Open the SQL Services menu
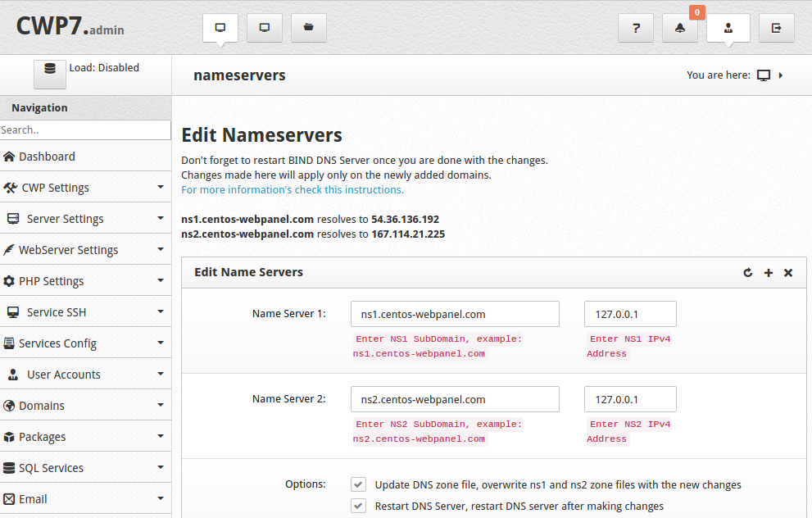812x518 pixels. (x=85, y=466)
